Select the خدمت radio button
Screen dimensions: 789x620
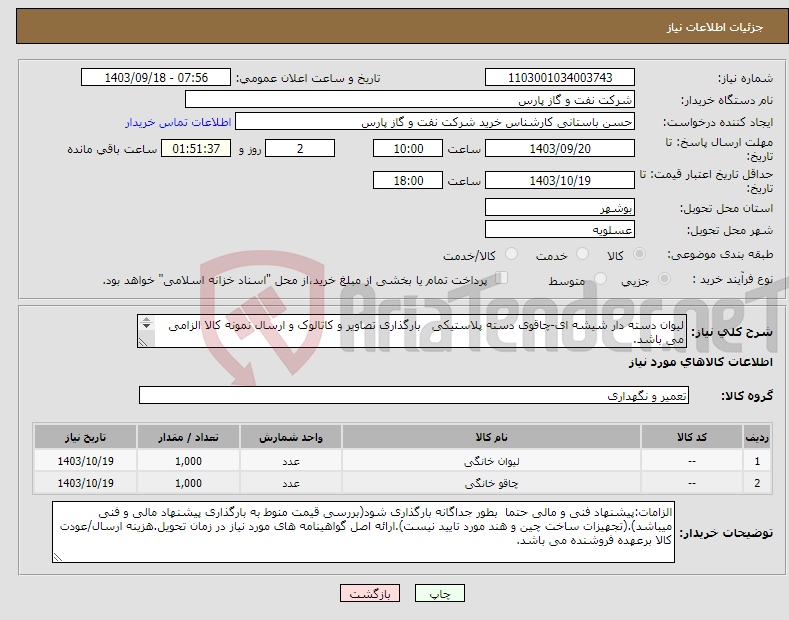pyautogui.click(x=582, y=254)
